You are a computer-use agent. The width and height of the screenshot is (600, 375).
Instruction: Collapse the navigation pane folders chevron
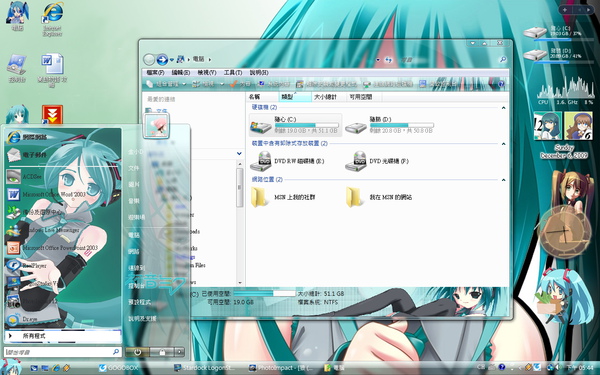[x=239, y=153]
